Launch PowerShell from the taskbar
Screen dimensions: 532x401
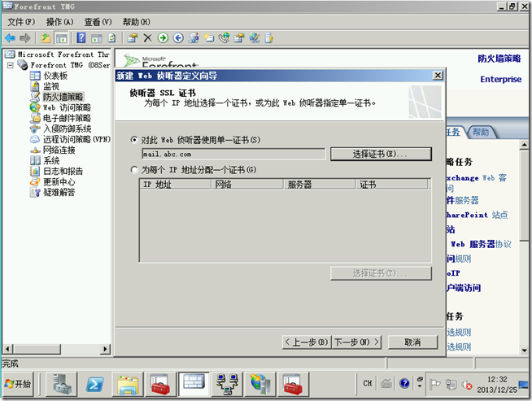[x=94, y=384]
